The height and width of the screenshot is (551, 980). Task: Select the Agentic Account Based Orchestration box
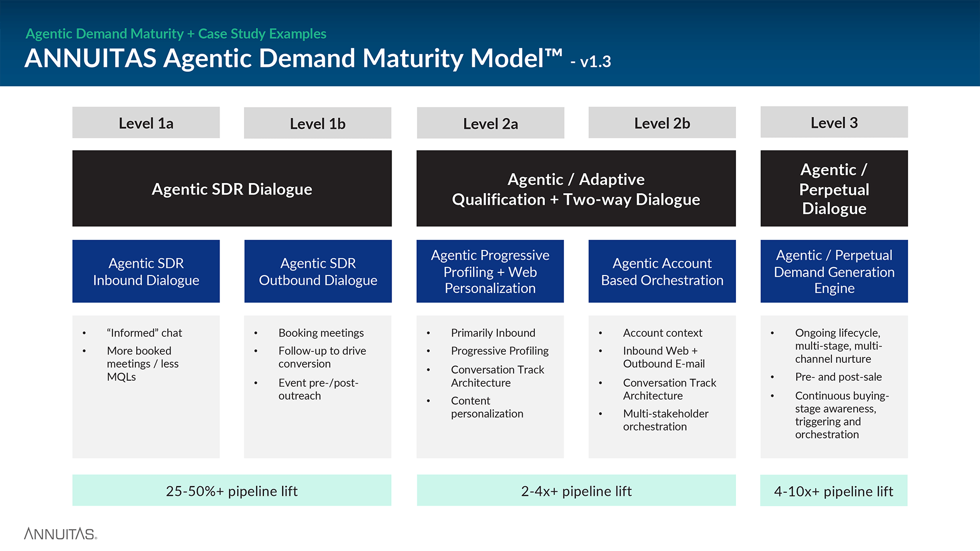[x=662, y=271]
